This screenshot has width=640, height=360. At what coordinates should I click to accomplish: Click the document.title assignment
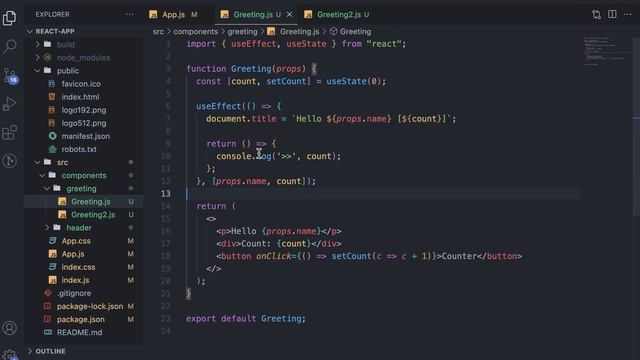pyautogui.click(x=331, y=119)
